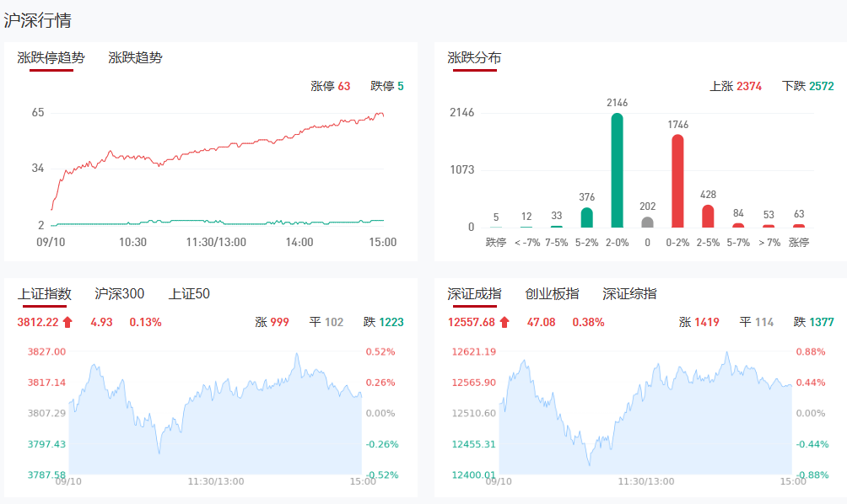Screen dimensions: 847x504
Task: Click the 平 102 count
Action: click(x=326, y=322)
